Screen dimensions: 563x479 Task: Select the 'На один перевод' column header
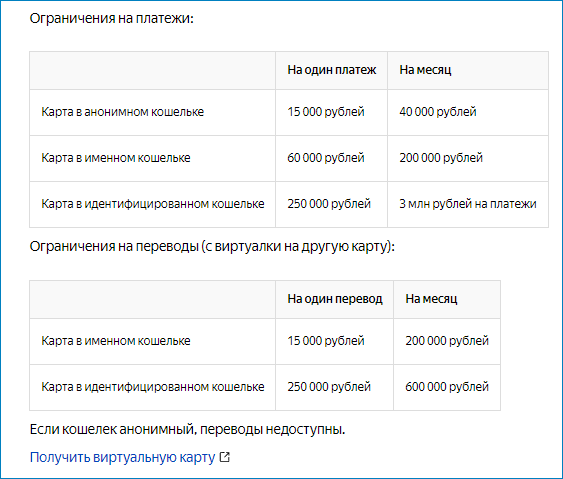[335, 299]
